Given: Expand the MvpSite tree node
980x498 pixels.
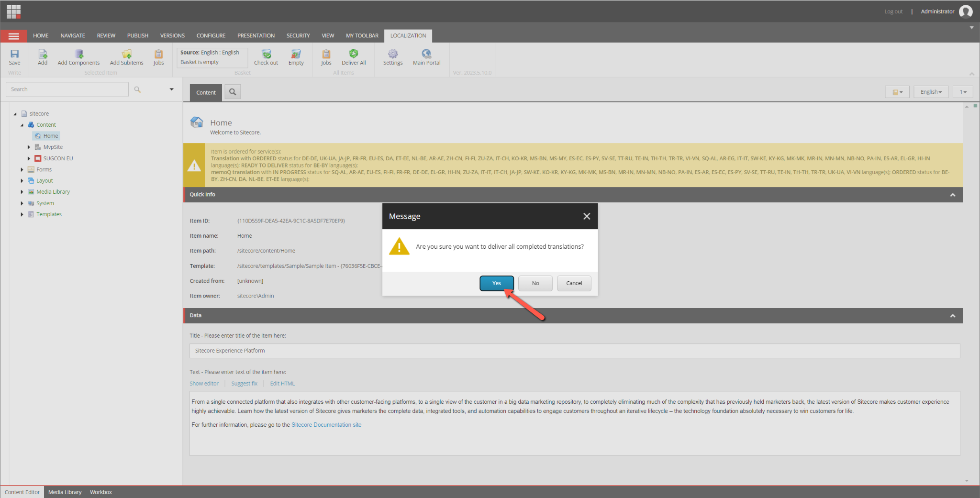Looking at the screenshot, I should click(x=29, y=147).
